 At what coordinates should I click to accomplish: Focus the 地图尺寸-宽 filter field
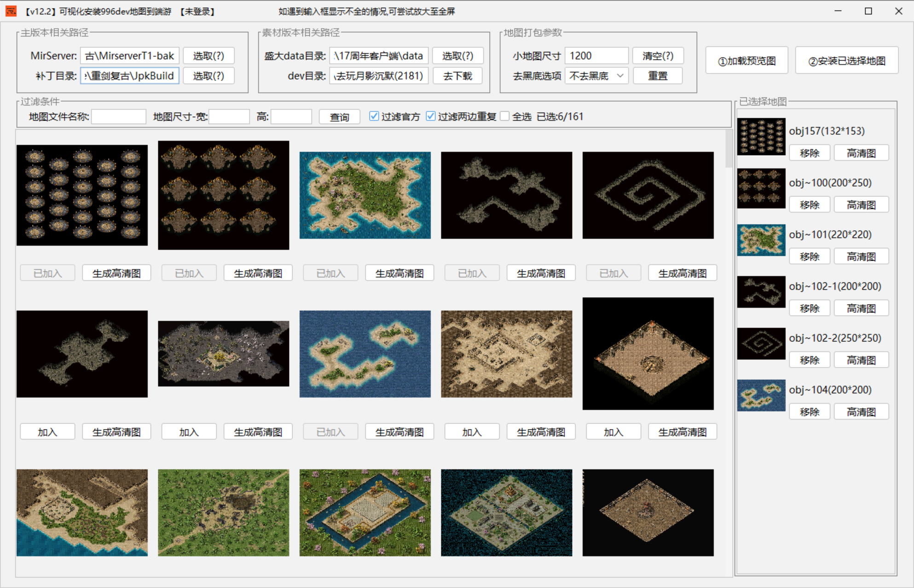(x=229, y=117)
